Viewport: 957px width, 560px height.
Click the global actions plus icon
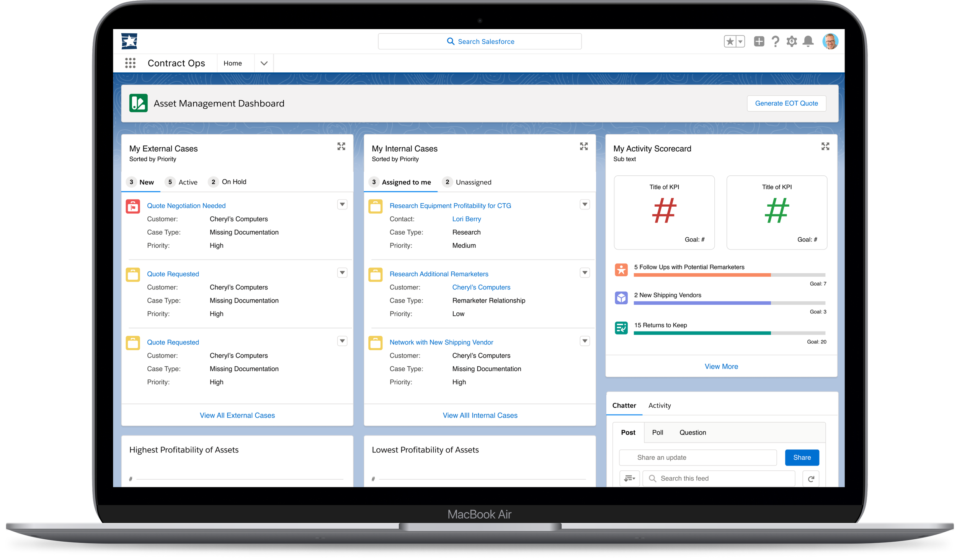pos(759,41)
